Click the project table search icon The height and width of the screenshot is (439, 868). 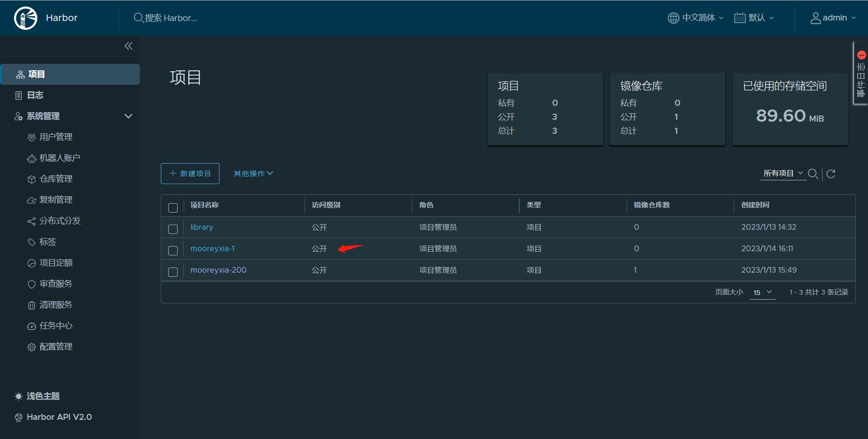[x=813, y=174]
